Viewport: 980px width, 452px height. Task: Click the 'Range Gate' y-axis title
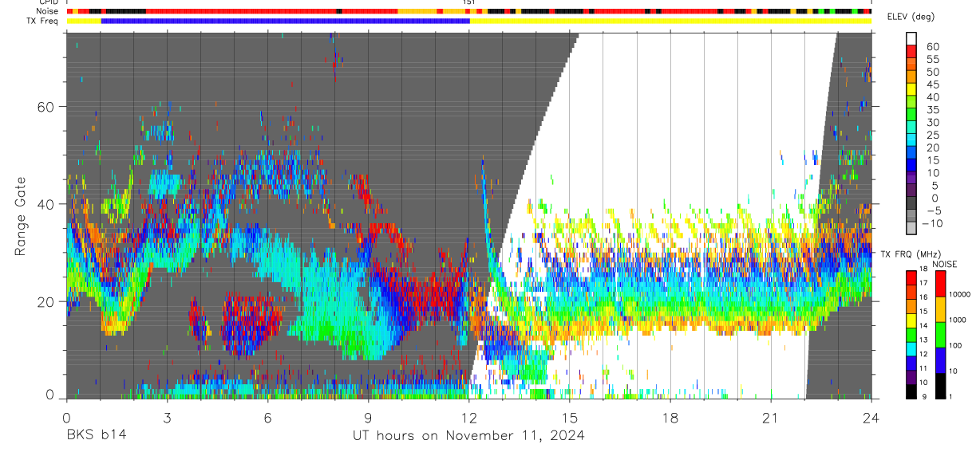point(22,215)
